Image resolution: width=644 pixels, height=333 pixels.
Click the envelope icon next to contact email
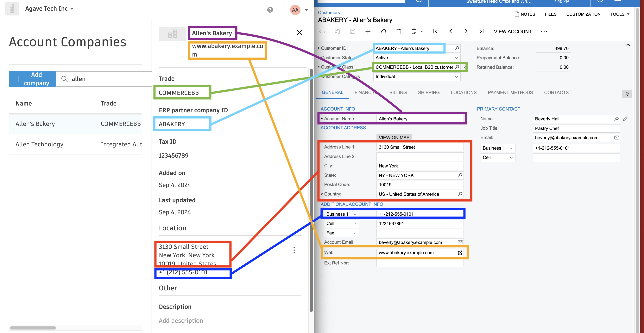616,137
